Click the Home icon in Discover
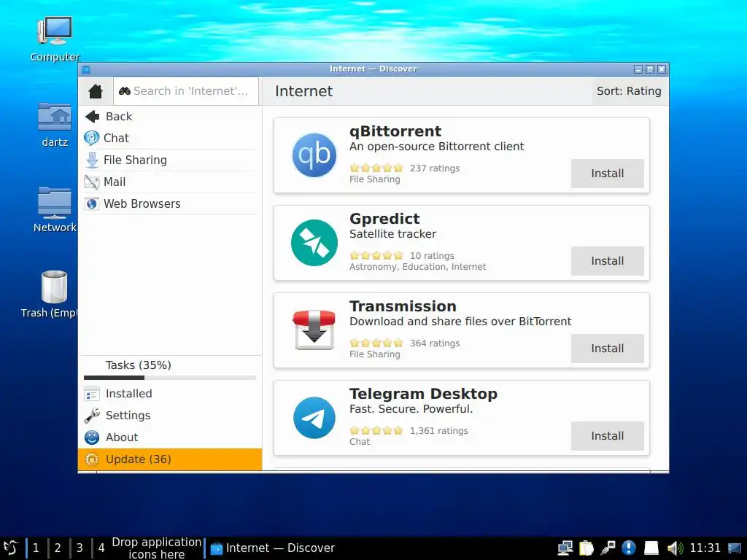The width and height of the screenshot is (747, 560). [x=96, y=91]
